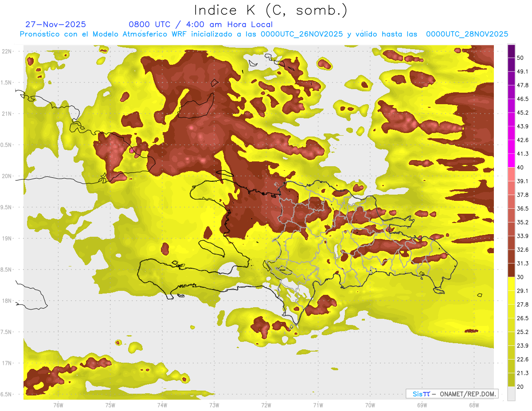532x411 pixels.
Task: Pick the dark brown swatch between 30 and 31.3
Action: point(511,270)
